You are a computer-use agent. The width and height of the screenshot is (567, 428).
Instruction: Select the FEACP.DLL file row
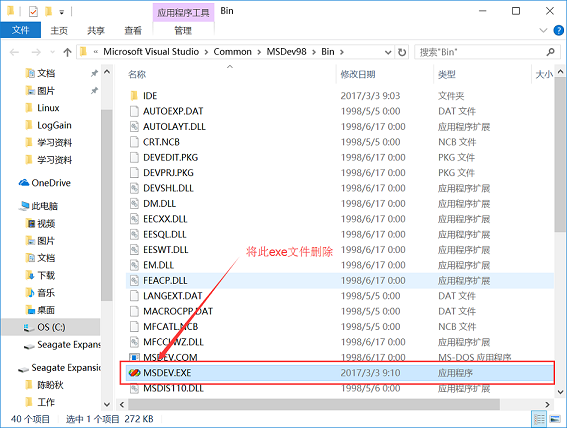point(340,281)
